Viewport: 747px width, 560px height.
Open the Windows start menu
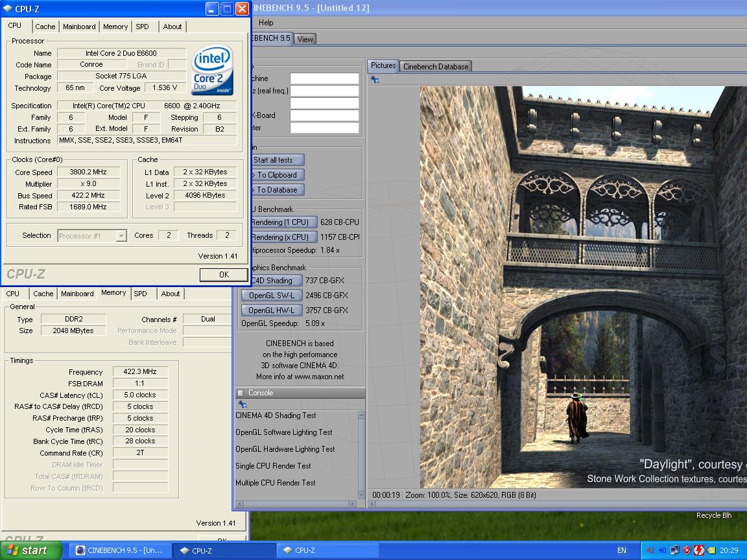pyautogui.click(x=31, y=550)
